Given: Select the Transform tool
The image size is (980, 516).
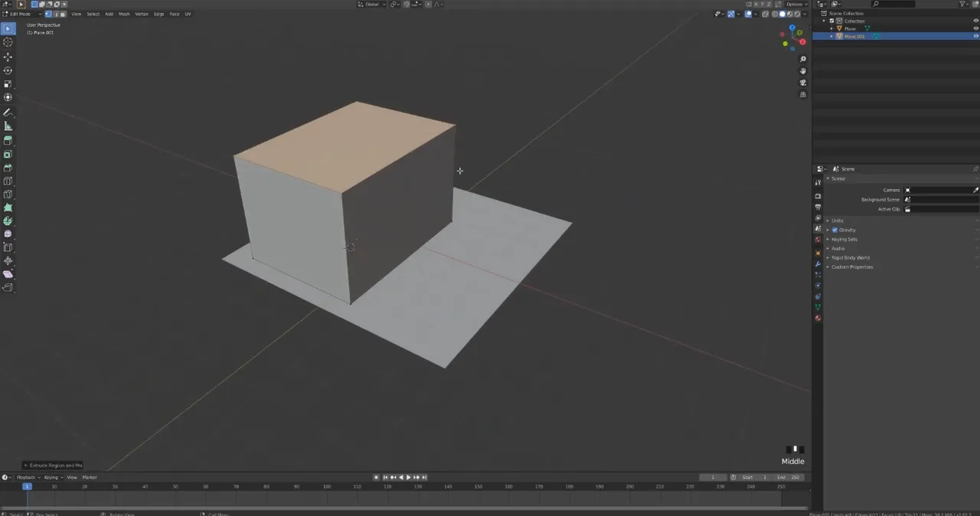Looking at the screenshot, I should coord(8,97).
